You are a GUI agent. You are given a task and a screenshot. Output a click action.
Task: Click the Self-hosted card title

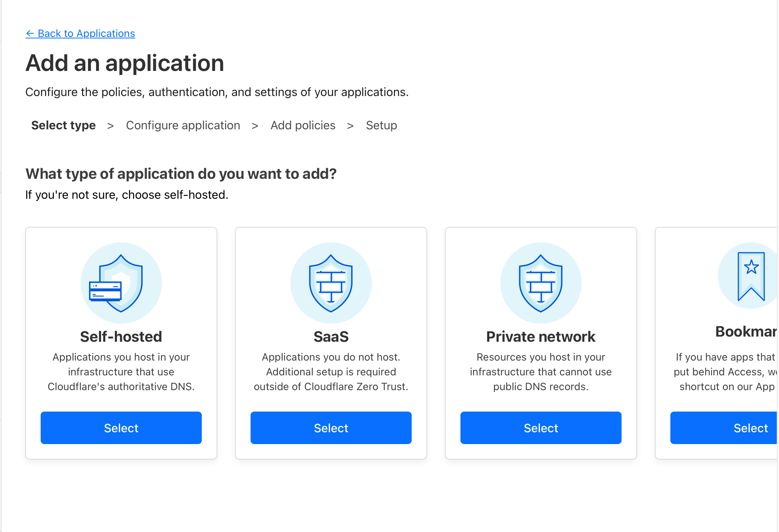(x=121, y=337)
